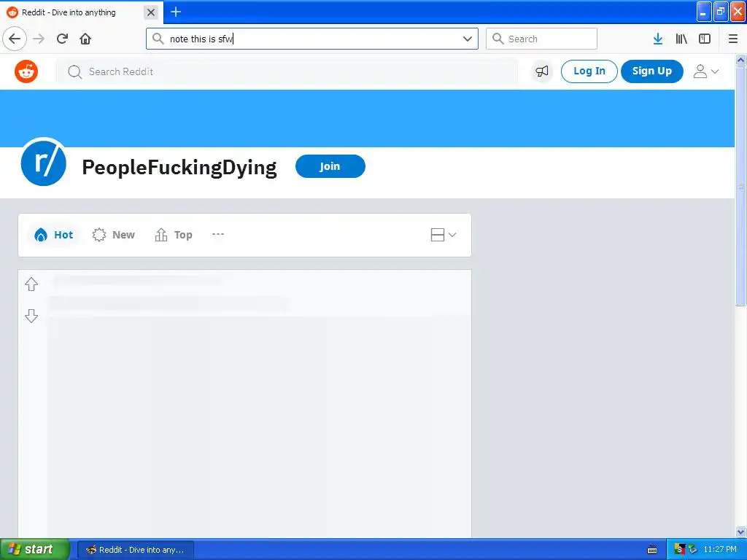Open the browser library icon
Viewport: 747px width, 560px height.
(681, 39)
